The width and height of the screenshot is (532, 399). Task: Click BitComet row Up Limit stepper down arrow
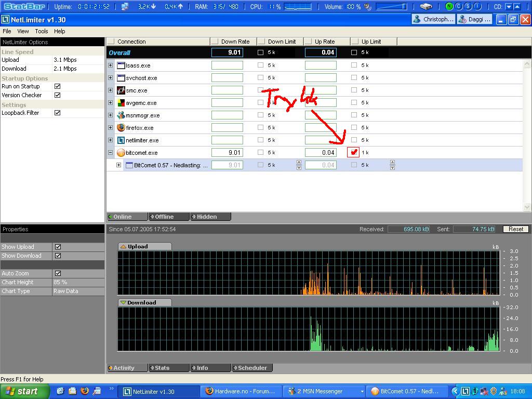coord(392,168)
